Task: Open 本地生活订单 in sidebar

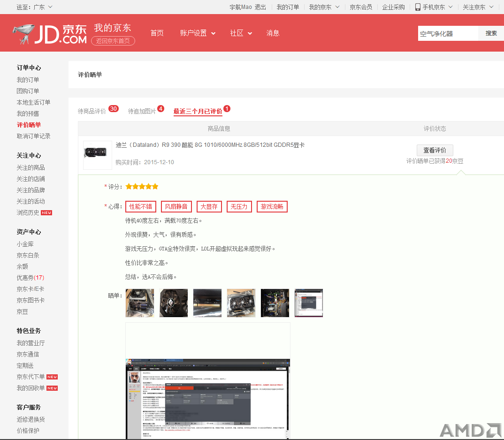Action: (x=33, y=102)
